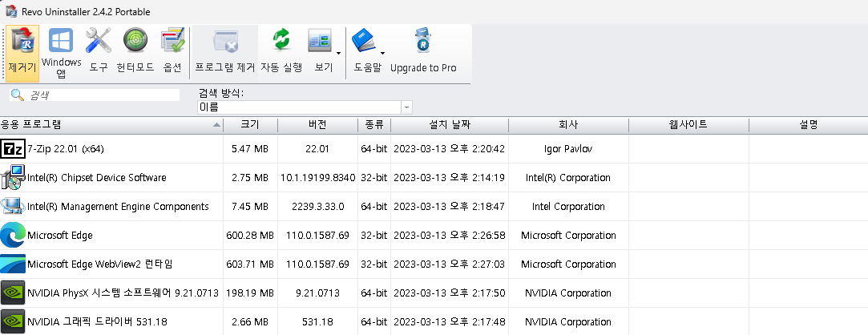This screenshot has height=335, width=868.
Task: Sort by 응용 프로그램 column header
Action: pyautogui.click(x=111, y=125)
